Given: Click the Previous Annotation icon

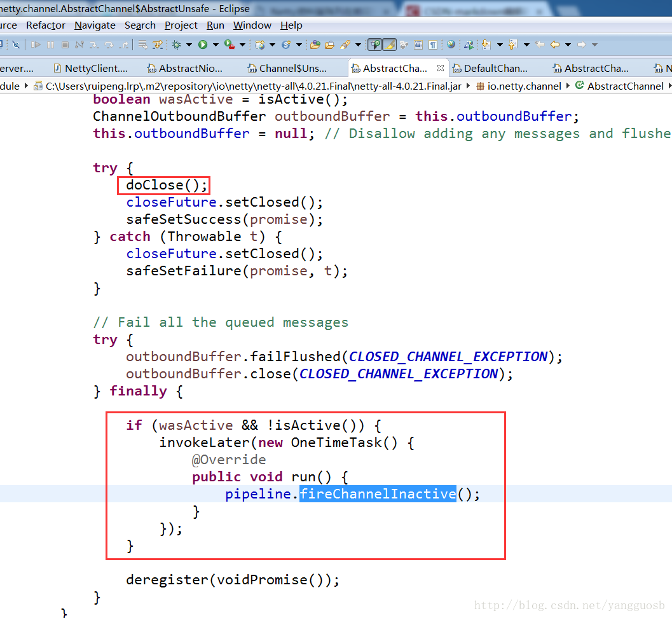Looking at the screenshot, I should (x=512, y=44).
